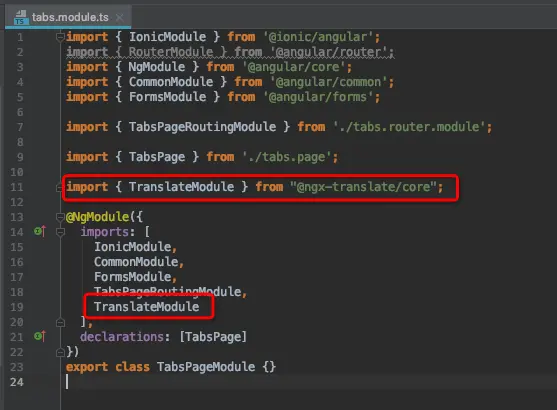
Task: Click the gutter override icon on line 14
Action: tap(40, 232)
